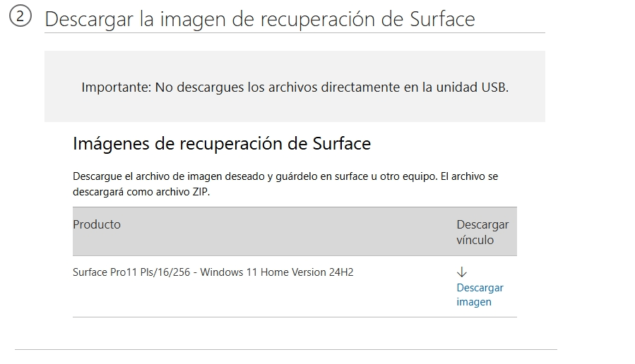Click the word Surface in the main heading
Image resolution: width=635 pixels, height=364 pixels.
(x=442, y=19)
